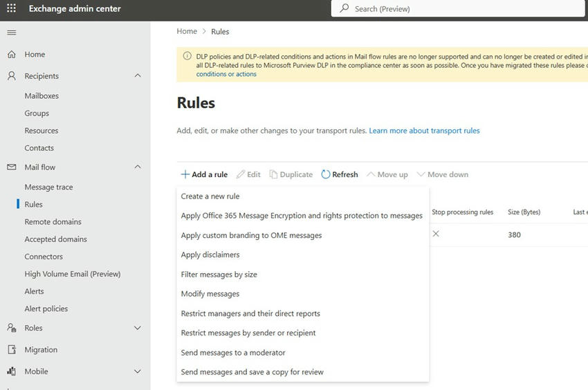This screenshot has height=390, width=588.
Task: Collapse the Recipients section chevron
Action: point(138,76)
